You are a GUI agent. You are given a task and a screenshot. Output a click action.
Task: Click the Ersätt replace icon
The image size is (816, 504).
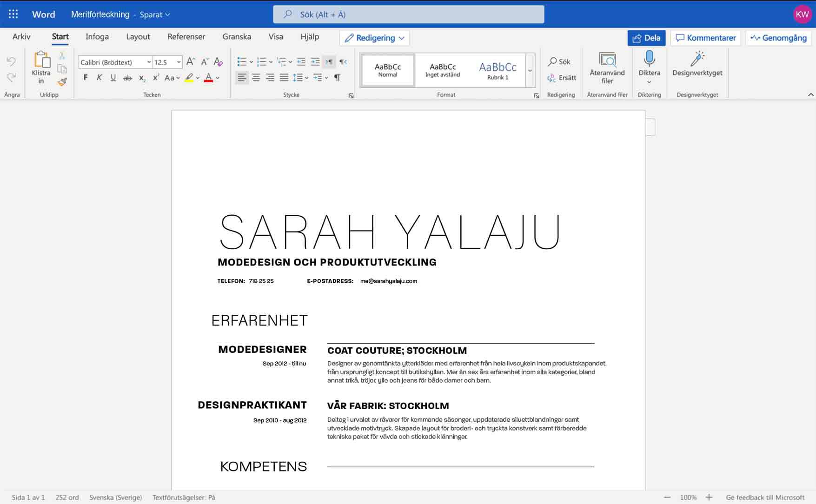click(x=562, y=78)
